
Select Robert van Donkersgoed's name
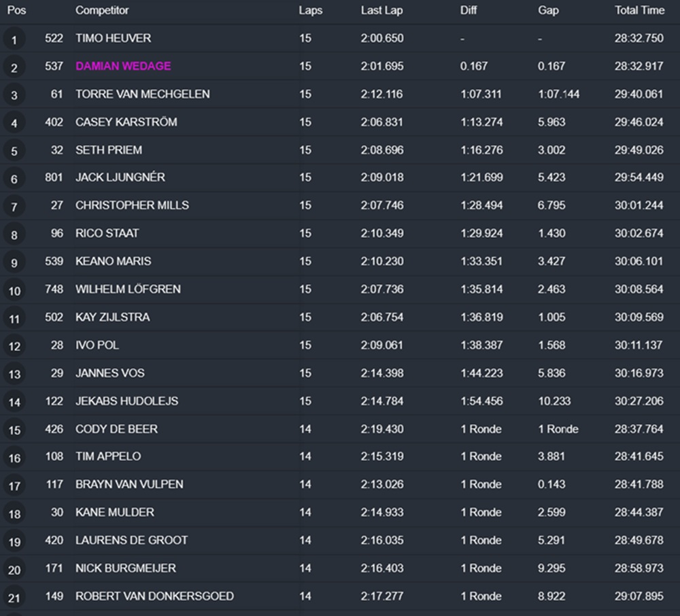click(154, 596)
